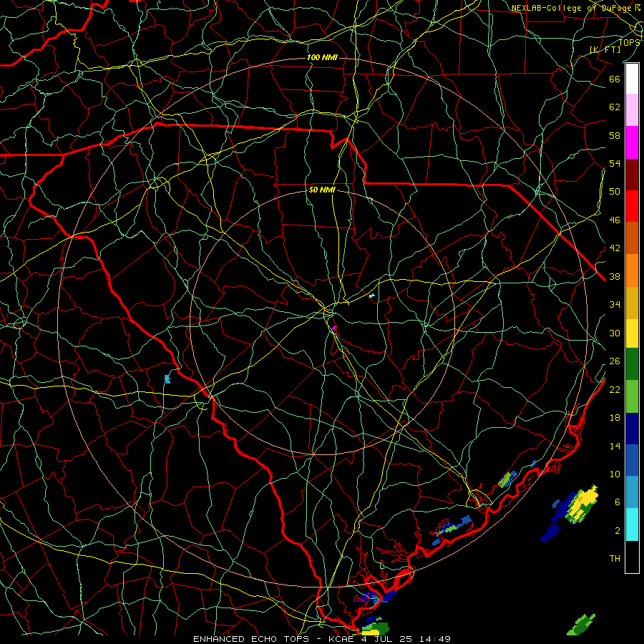Click the gold legend swatch

(632, 303)
